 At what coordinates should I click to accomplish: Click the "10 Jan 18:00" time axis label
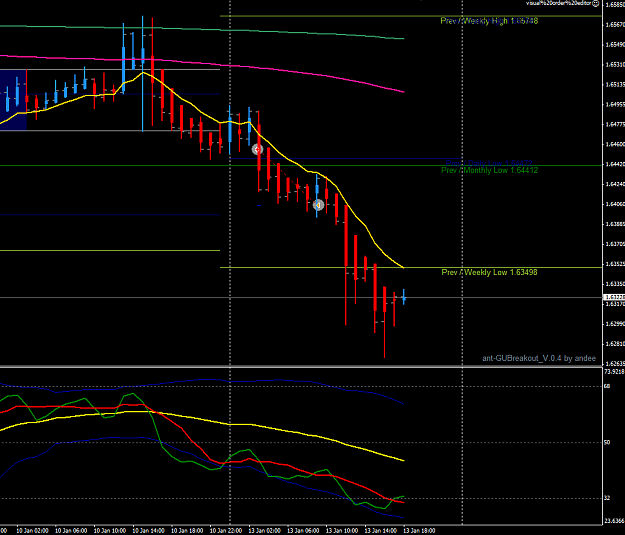[x=187, y=531]
